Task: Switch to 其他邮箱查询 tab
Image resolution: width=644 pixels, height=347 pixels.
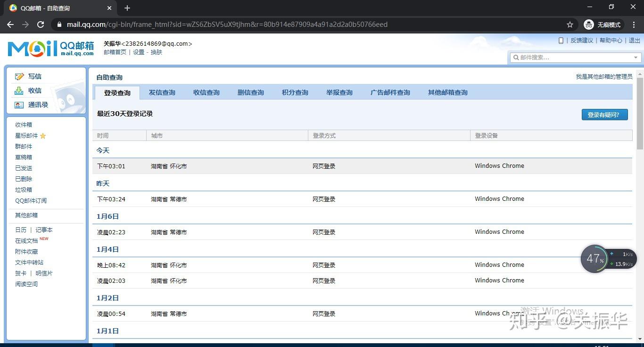Action: click(448, 92)
